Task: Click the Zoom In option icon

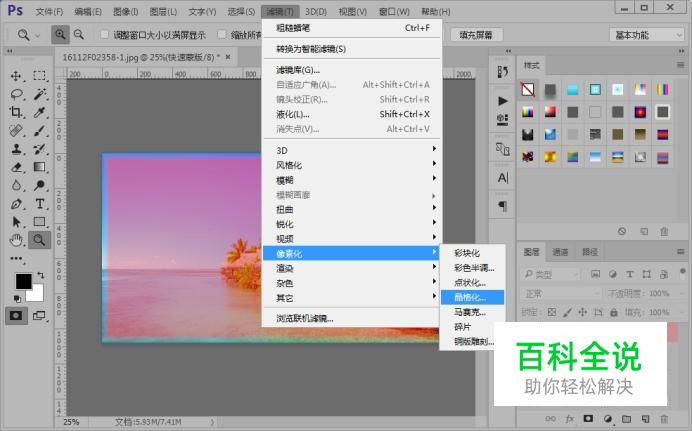Action: pos(60,34)
